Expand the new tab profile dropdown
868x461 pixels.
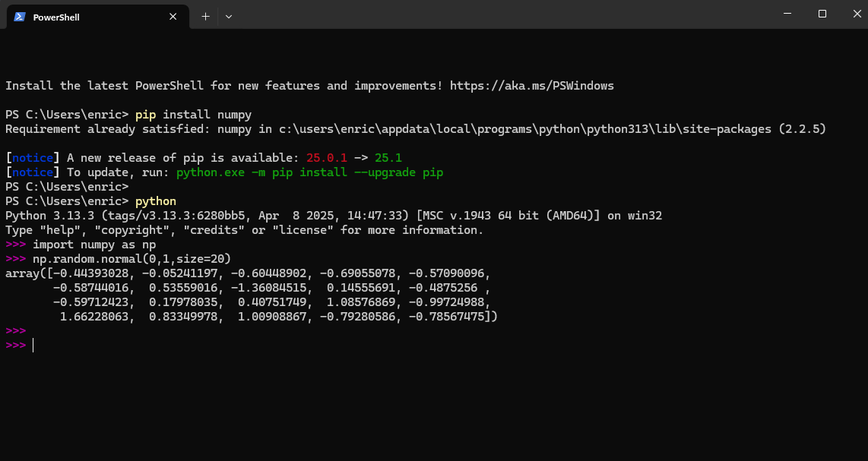(x=229, y=17)
